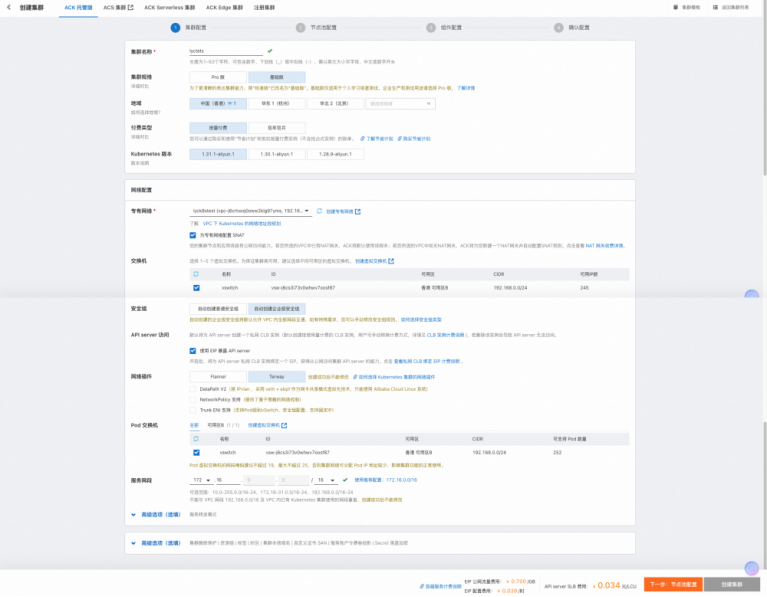
Task: Open the CLB 实例计费说明 link
Action: 446,335
